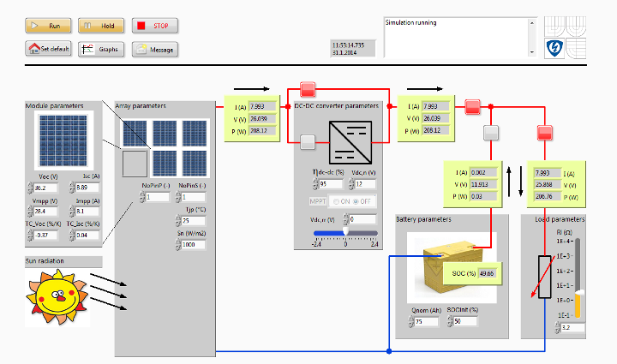Click the variable resistor load symbol
This screenshot has height=364, width=617.
pos(545,277)
